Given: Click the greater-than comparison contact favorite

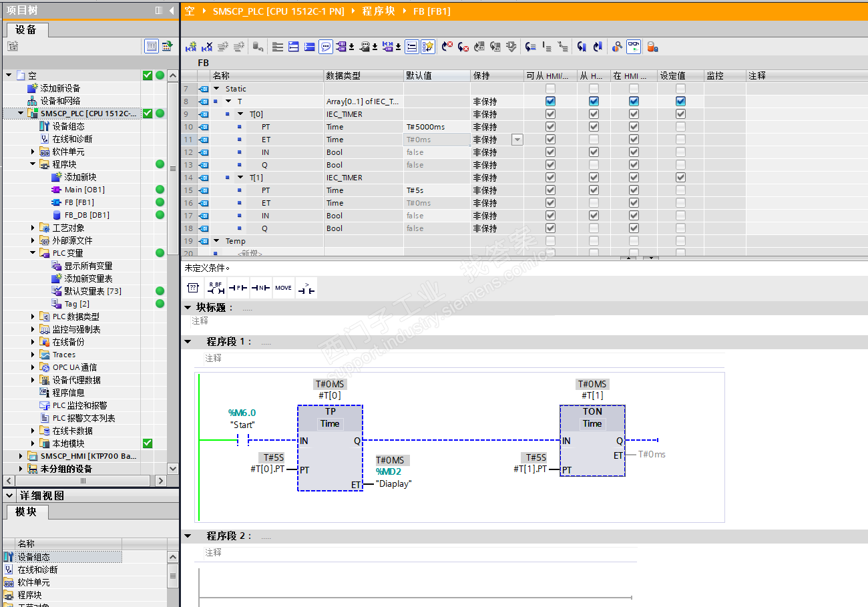Looking at the screenshot, I should pyautogui.click(x=306, y=288).
